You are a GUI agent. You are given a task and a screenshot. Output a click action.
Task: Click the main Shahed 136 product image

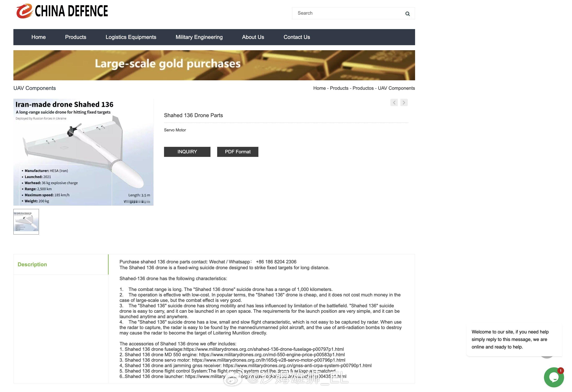83,152
